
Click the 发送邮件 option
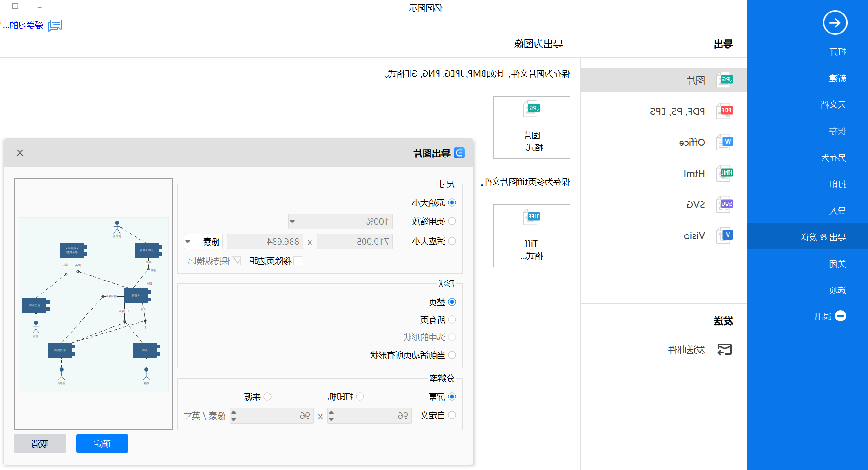[x=686, y=350]
